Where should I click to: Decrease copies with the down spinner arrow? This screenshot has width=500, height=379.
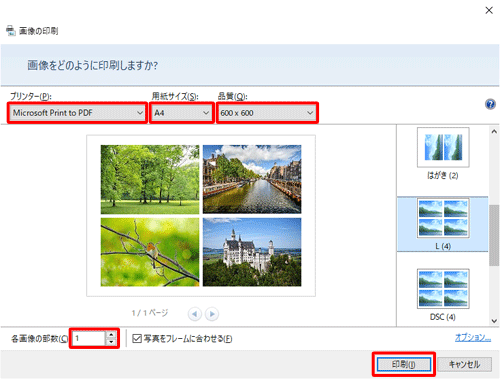point(111,342)
